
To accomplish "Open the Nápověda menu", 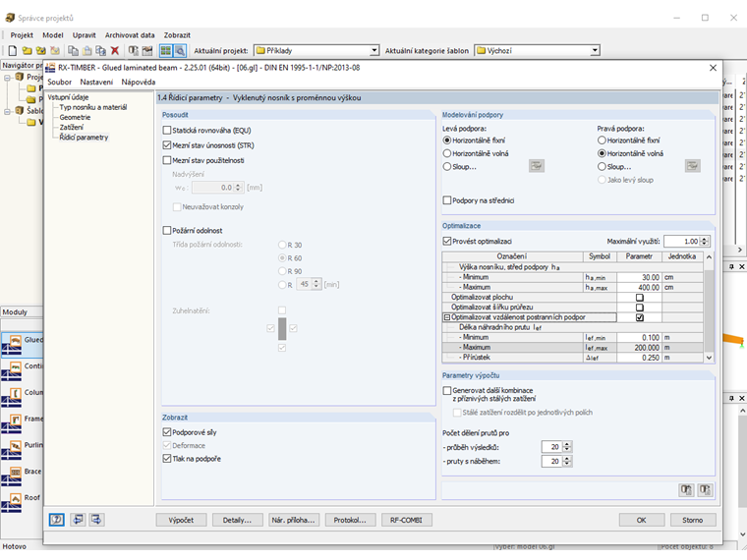I will (x=139, y=82).
